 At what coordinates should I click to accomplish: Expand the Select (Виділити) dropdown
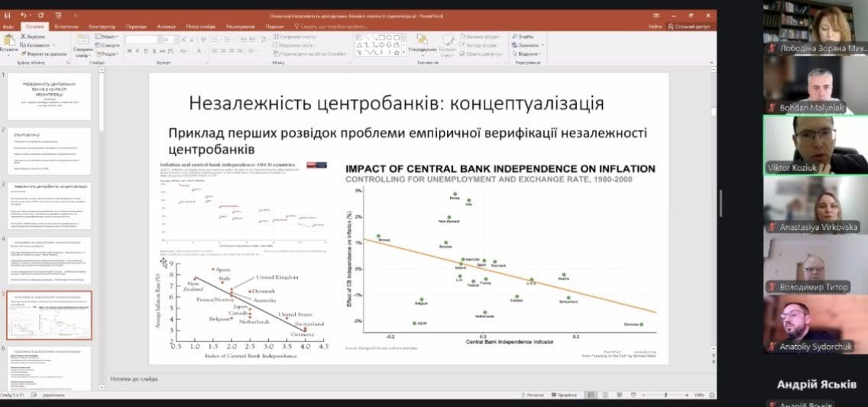[528, 53]
